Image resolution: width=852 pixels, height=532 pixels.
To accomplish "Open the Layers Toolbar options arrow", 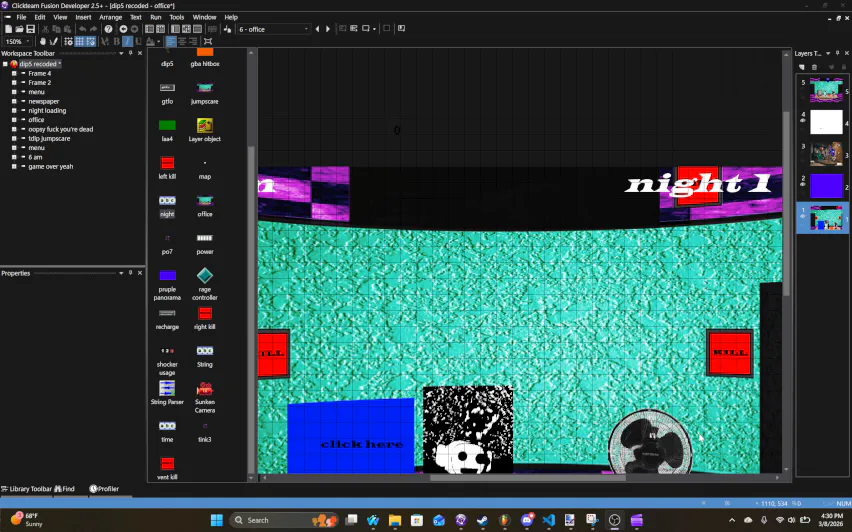I will click(x=828, y=53).
